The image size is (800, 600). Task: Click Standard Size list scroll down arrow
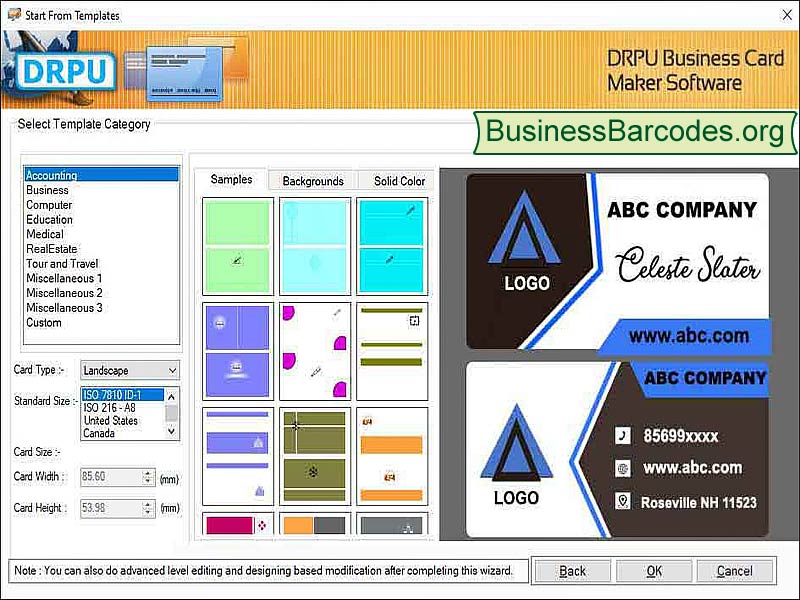click(x=171, y=432)
